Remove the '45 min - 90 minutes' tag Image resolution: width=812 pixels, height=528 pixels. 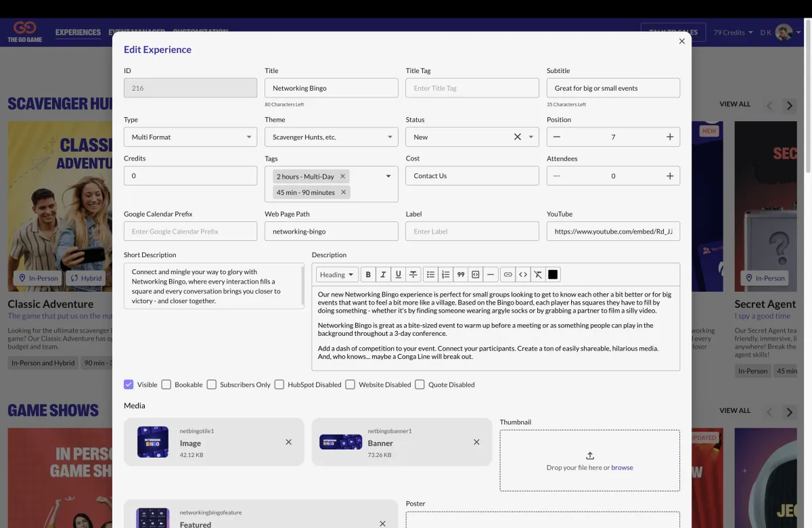343,192
